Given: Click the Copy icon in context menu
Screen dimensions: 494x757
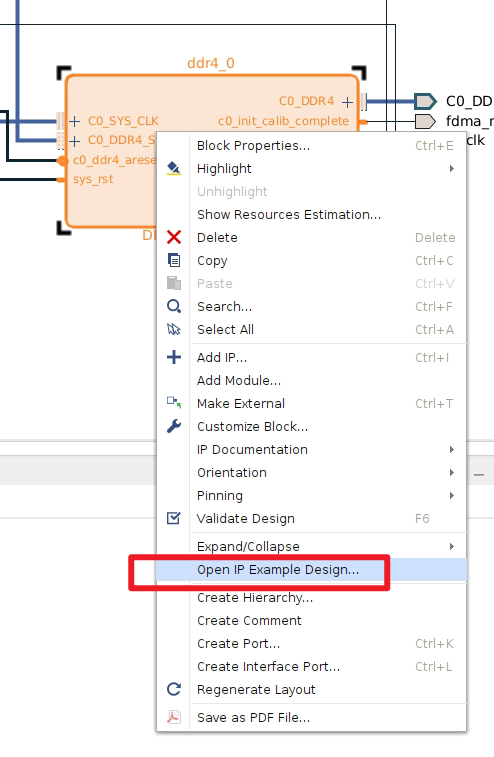Looking at the screenshot, I should coord(174,260).
